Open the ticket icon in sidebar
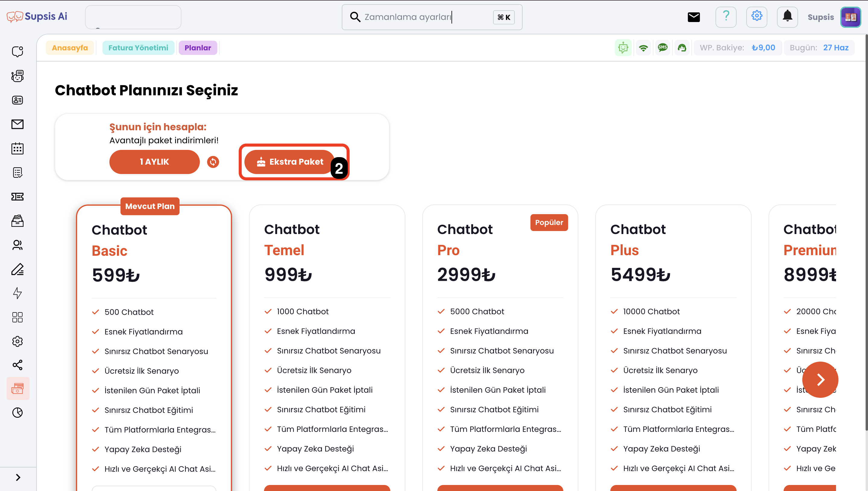The width and height of the screenshot is (868, 491). pyautogui.click(x=17, y=197)
